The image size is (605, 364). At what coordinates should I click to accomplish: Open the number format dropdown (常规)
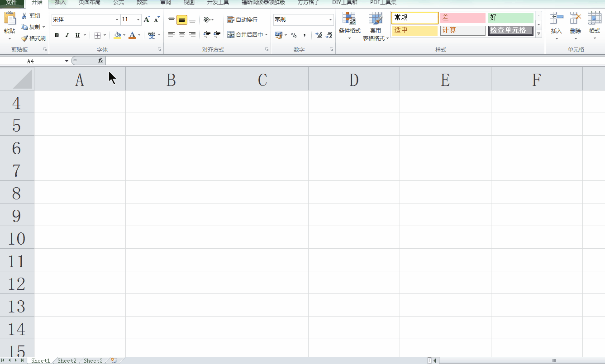(330, 20)
